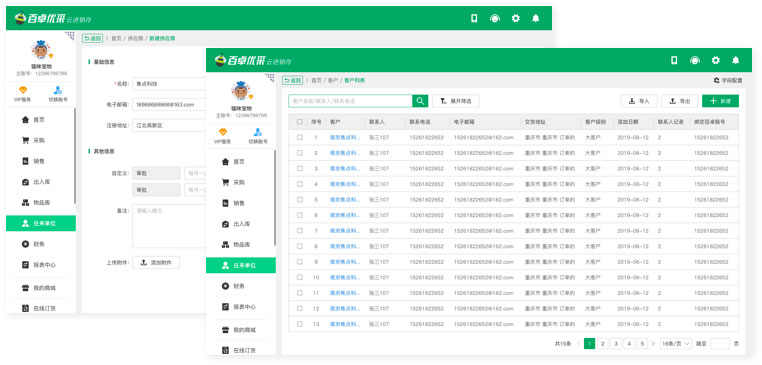This screenshot has height=365, width=762.
Task: Tick checkbox for customer row 7
Action: (x=299, y=230)
